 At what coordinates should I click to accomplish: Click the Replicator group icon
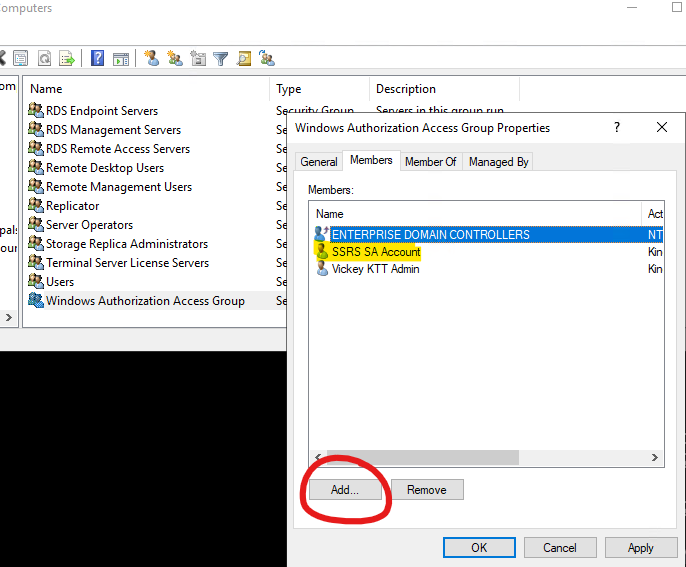[36, 205]
